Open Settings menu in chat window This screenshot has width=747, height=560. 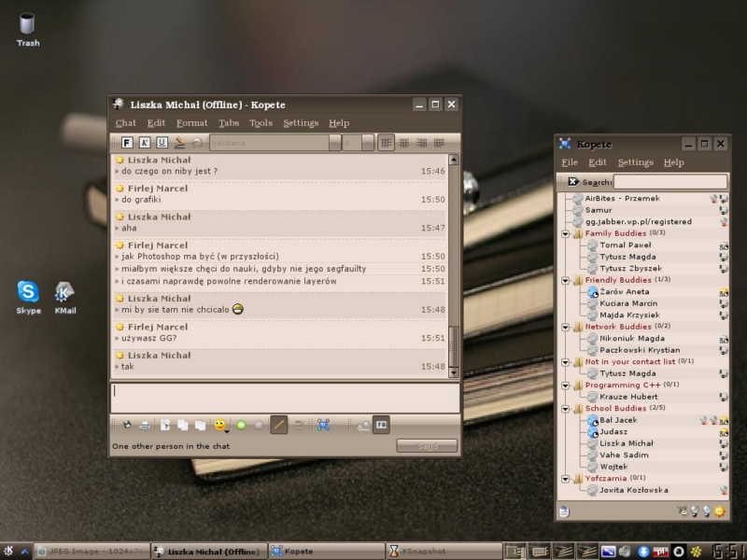point(301,123)
